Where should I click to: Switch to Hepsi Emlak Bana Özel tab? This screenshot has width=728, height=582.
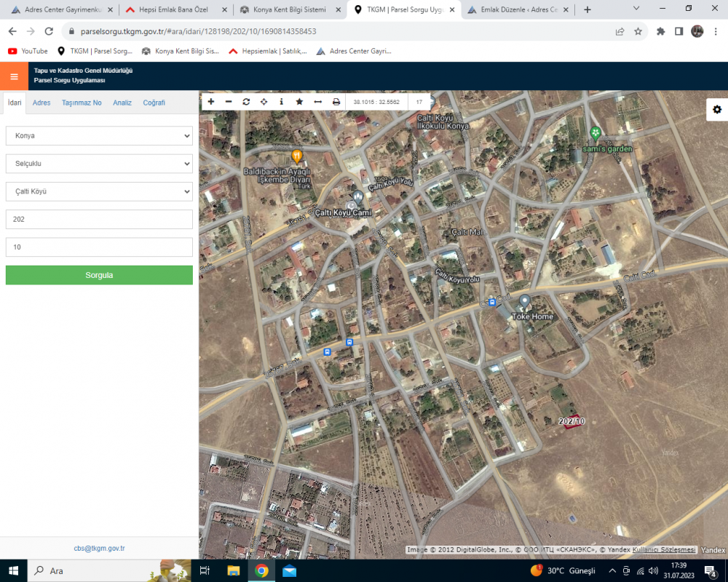173,9
